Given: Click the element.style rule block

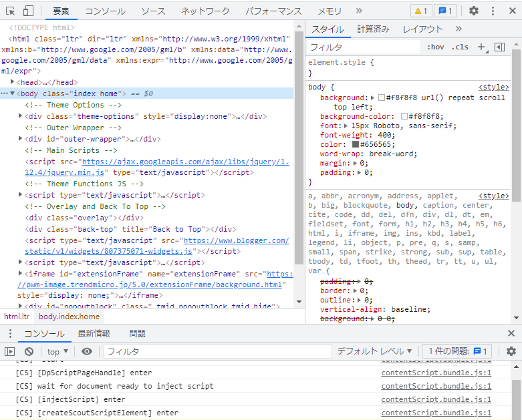Looking at the screenshot, I should coord(408,67).
